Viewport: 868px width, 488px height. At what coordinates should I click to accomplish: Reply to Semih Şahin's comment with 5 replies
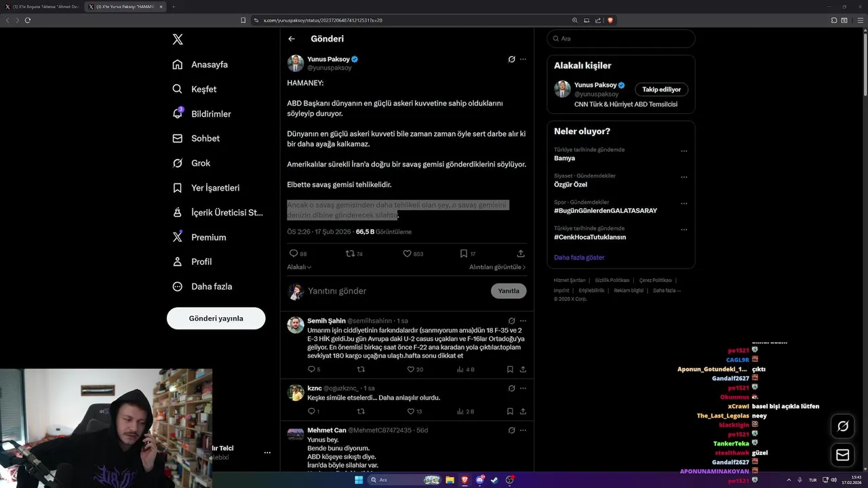311,369
